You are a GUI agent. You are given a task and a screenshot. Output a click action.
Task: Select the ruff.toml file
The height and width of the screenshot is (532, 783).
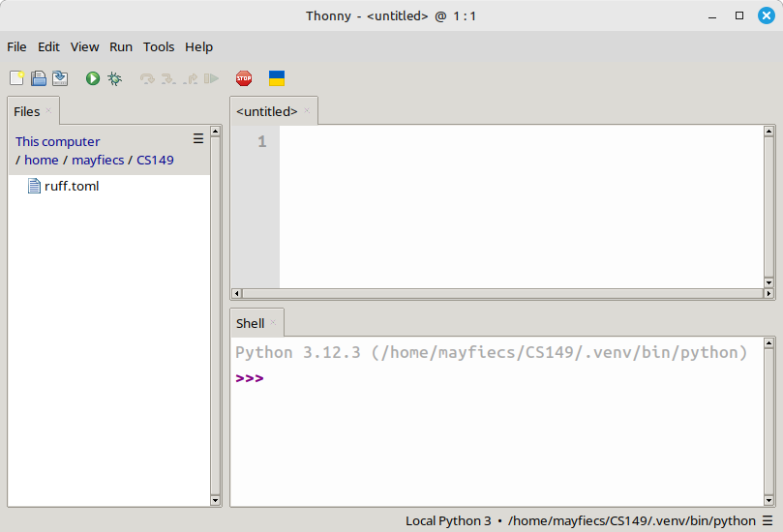click(72, 186)
